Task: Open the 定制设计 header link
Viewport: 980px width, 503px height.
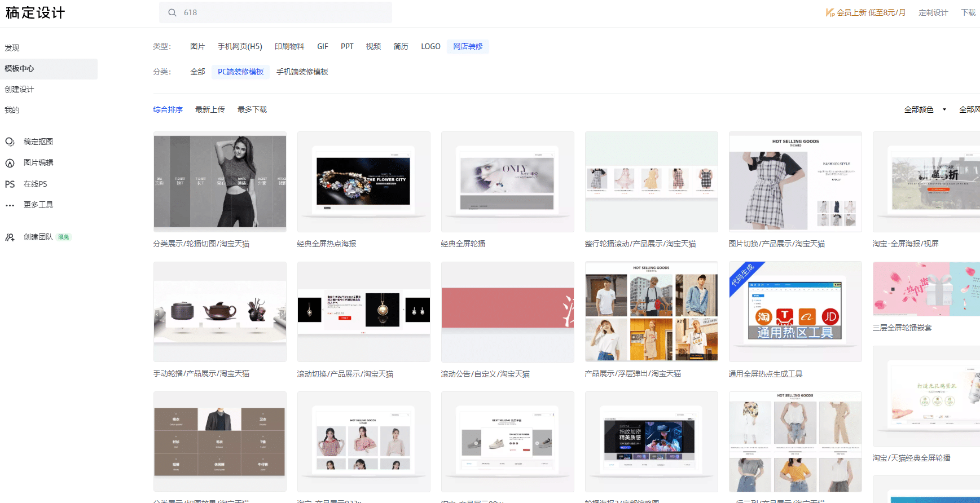Action: 933,12
